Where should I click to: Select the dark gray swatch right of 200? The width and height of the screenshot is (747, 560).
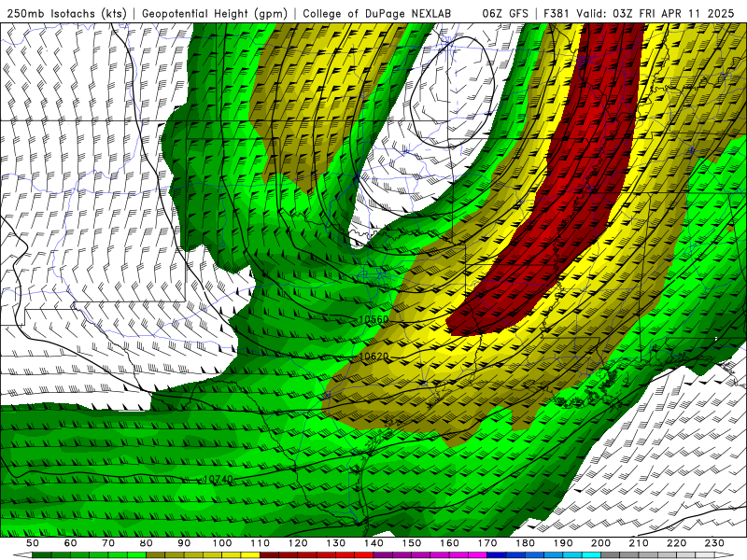(x=611, y=555)
